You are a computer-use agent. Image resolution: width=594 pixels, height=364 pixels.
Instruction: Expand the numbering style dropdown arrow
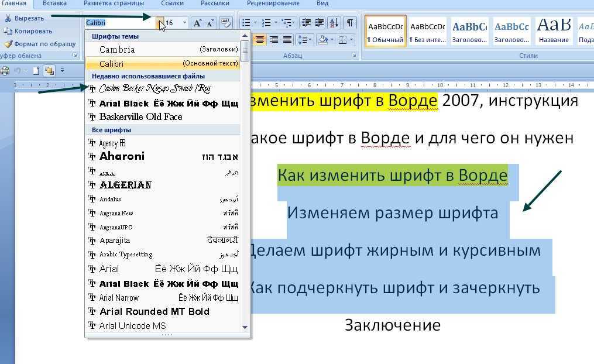[x=276, y=23]
